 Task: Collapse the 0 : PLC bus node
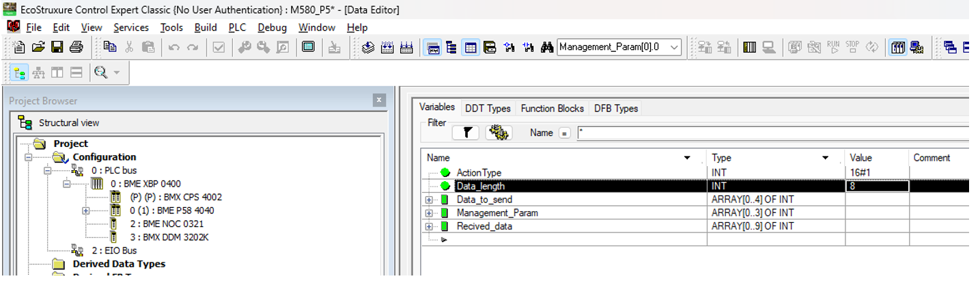48,170
